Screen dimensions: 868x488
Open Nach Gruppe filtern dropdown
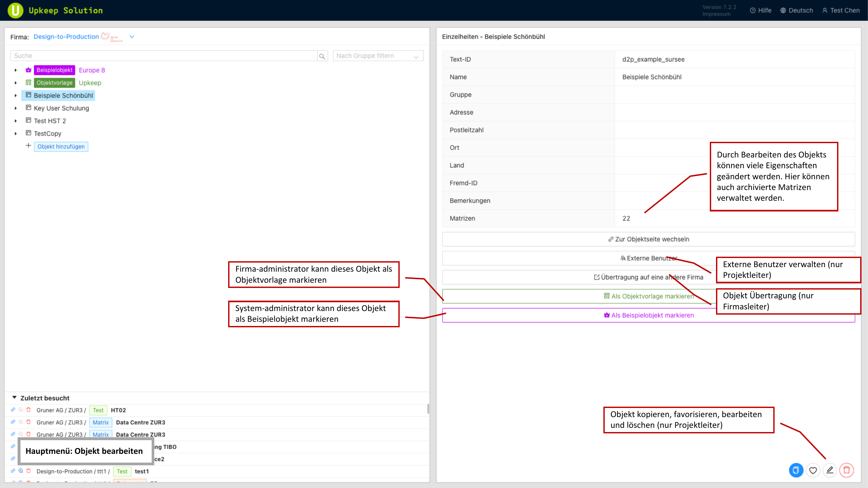coord(378,56)
